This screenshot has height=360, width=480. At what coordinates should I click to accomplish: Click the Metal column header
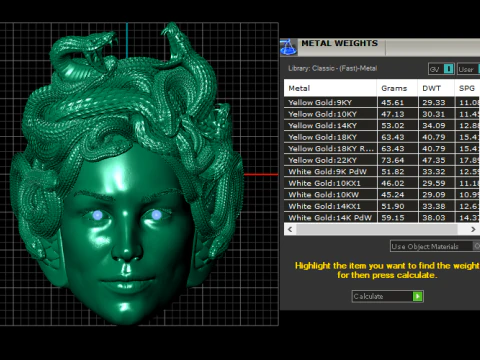coord(330,88)
